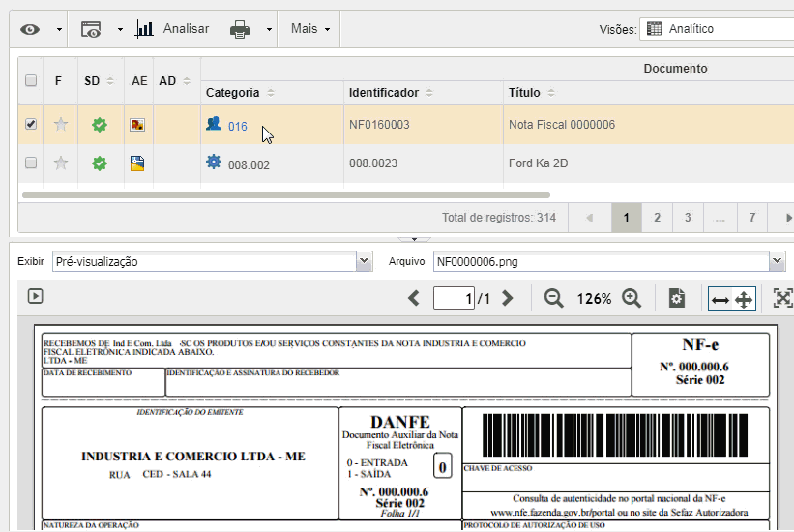Select the 008.0023 identifier cell

point(424,163)
